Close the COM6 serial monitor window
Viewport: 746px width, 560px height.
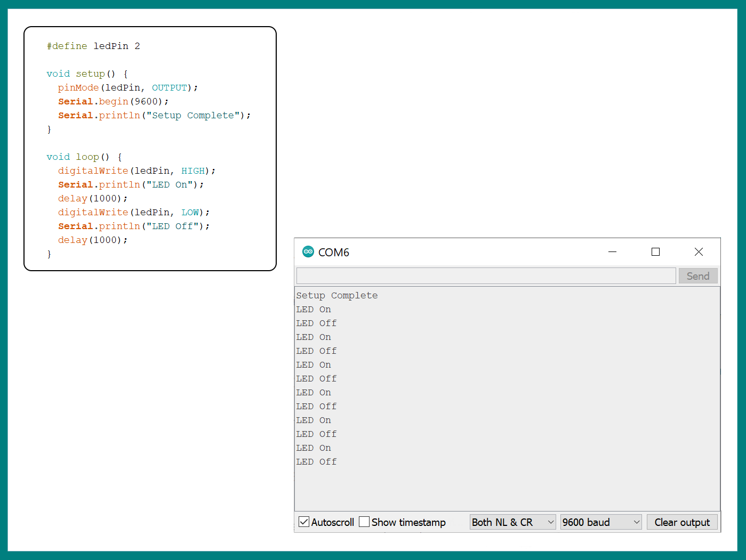click(x=699, y=252)
